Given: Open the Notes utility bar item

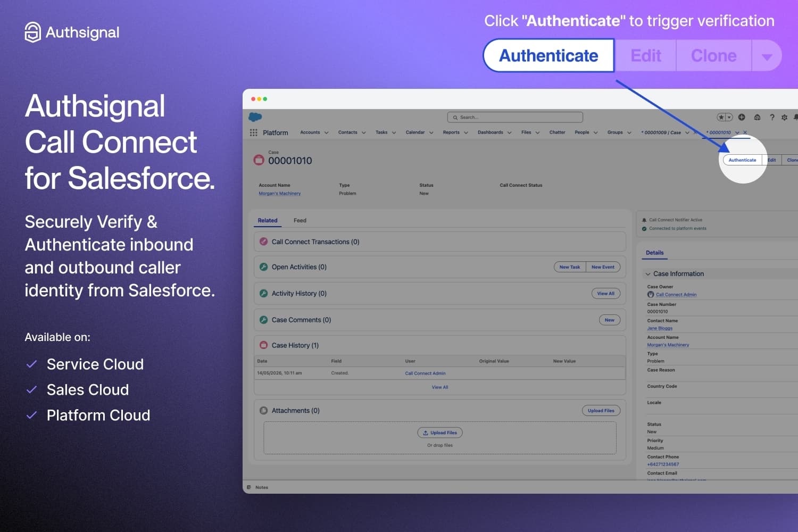Looking at the screenshot, I should pyautogui.click(x=258, y=487).
